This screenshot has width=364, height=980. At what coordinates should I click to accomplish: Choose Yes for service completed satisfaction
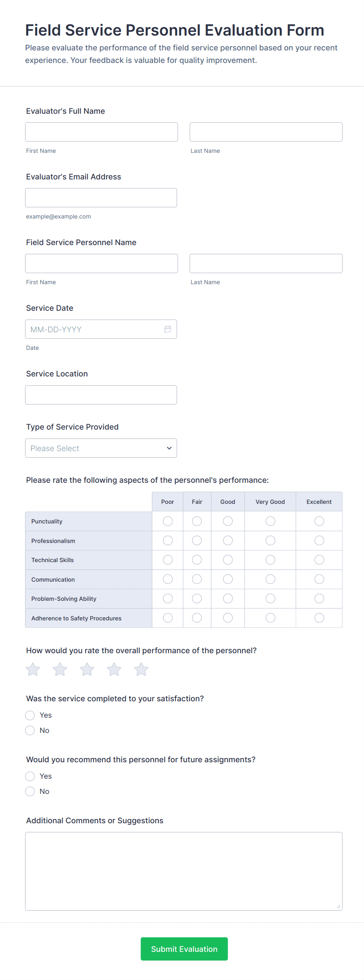pos(30,715)
